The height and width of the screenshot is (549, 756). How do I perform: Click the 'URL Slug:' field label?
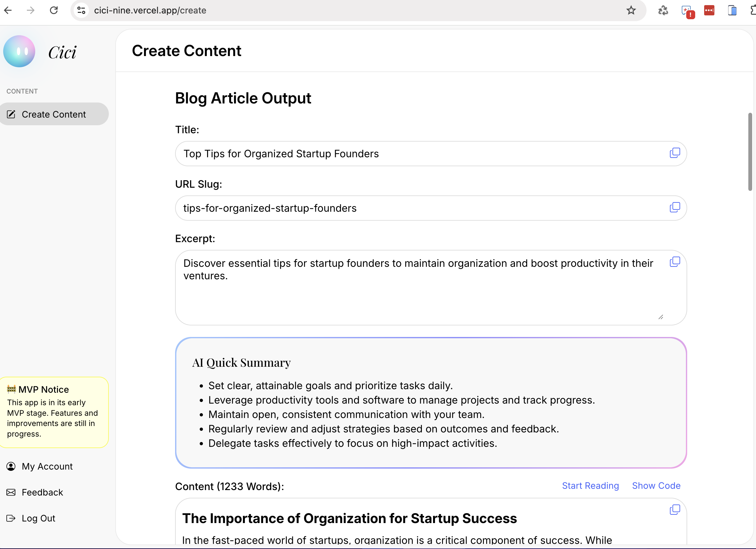[199, 184]
